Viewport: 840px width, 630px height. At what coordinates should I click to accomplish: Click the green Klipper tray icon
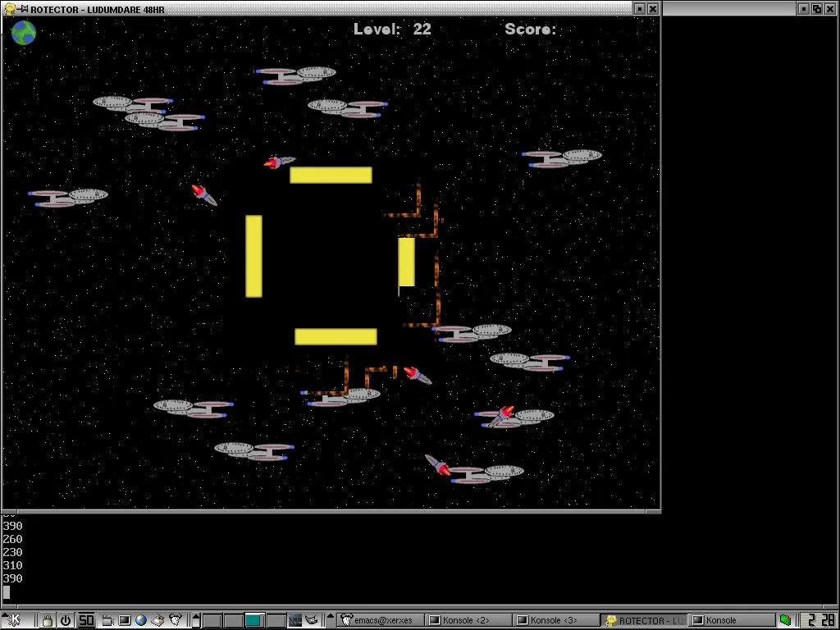785,620
